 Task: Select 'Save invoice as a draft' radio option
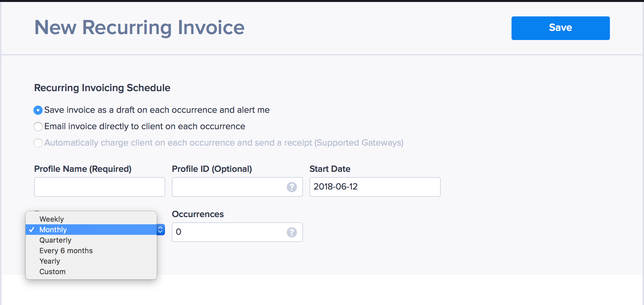[x=38, y=110]
